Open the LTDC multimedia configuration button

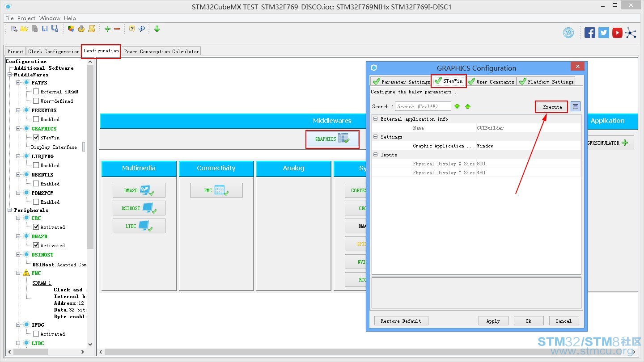point(139,226)
